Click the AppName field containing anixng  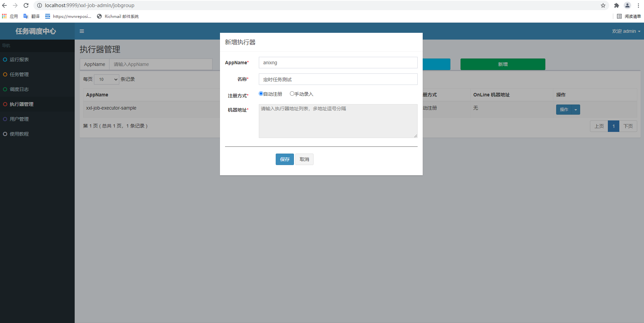click(338, 63)
